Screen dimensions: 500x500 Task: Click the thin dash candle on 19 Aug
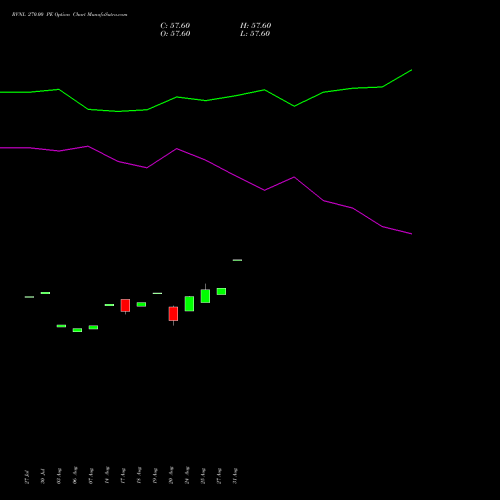pyautogui.click(x=157, y=293)
